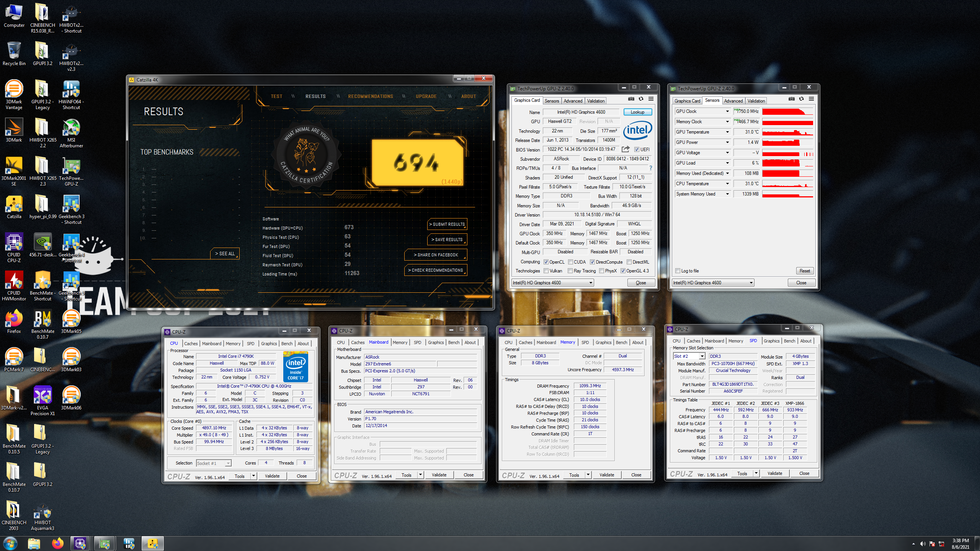Expand the GPU Temperature sensor dropdown
The width and height of the screenshot is (980, 551).
coord(727,132)
